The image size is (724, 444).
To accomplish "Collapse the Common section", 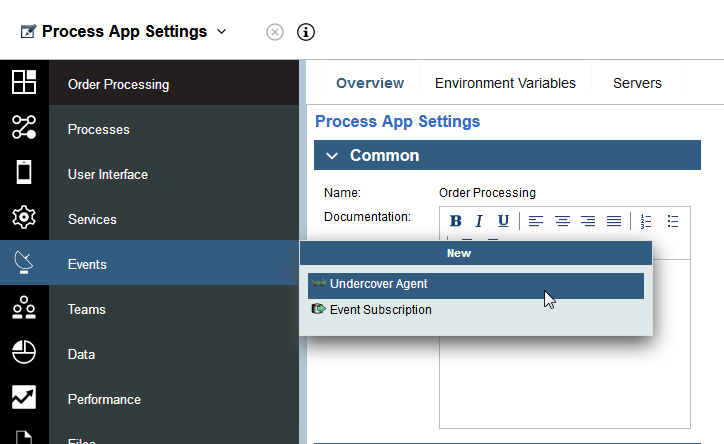I will click(332, 156).
